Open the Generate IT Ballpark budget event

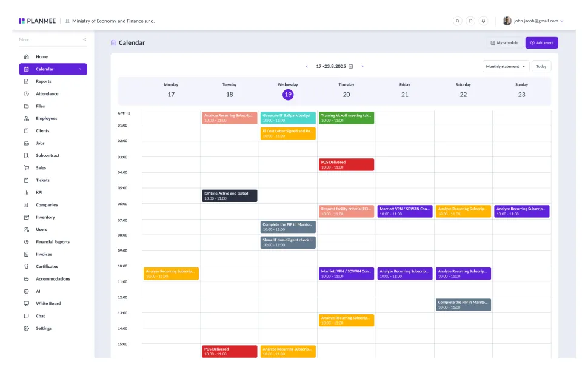click(288, 118)
